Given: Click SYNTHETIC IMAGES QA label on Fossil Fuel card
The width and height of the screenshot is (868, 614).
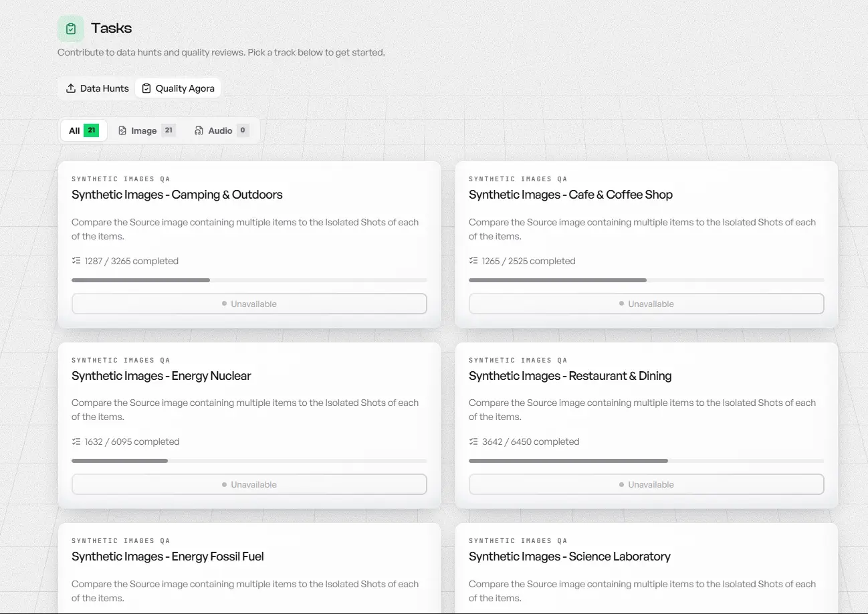Looking at the screenshot, I should click(121, 540).
